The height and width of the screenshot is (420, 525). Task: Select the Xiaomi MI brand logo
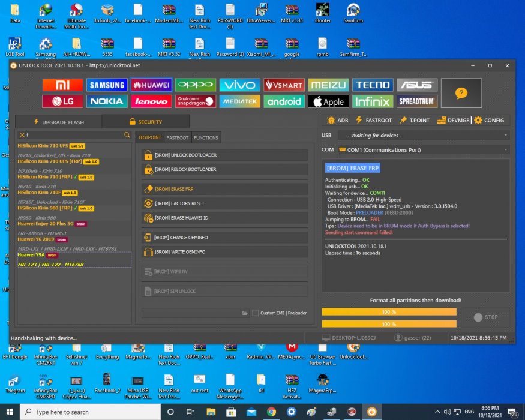[62, 85]
